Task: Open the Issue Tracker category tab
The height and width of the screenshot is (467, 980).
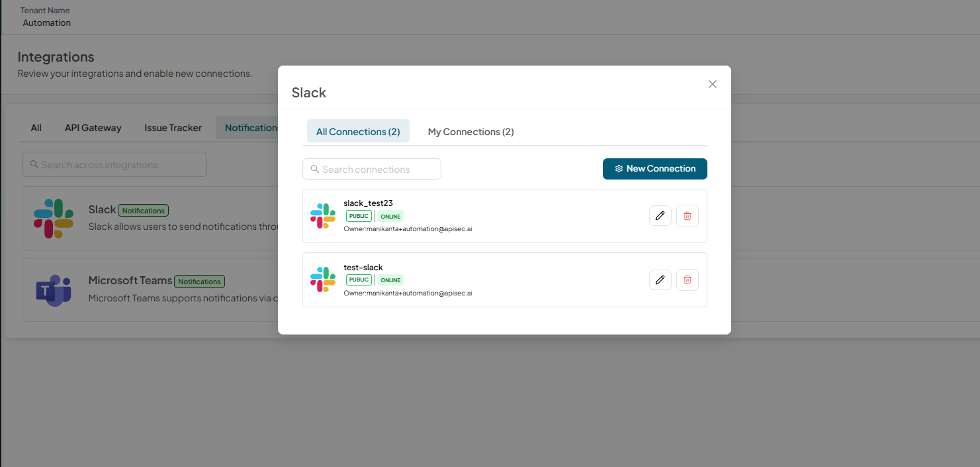Action: [173, 128]
